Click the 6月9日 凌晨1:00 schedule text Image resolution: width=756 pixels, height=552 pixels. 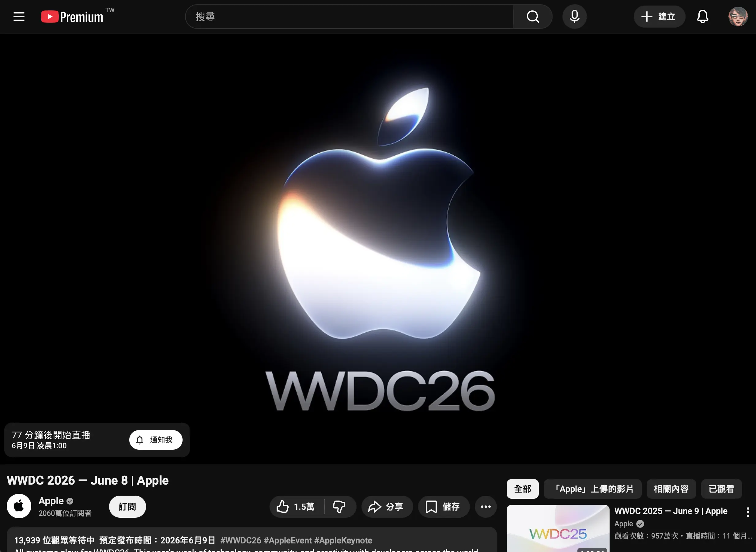pos(39,445)
